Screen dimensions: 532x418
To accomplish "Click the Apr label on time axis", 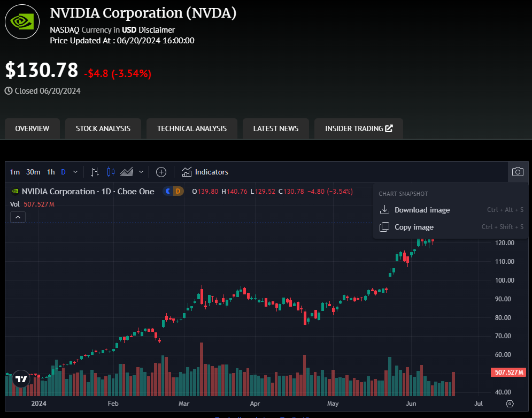I will [x=255, y=404].
